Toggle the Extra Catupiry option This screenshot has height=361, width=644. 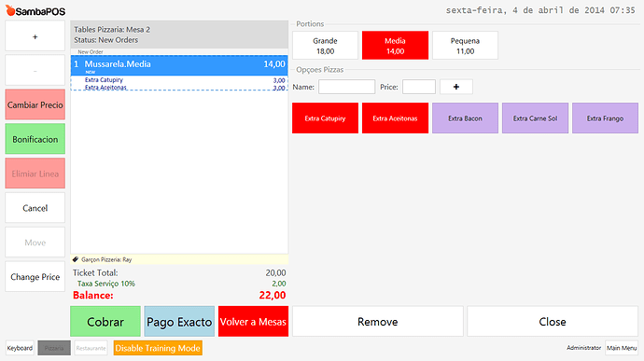coord(325,118)
